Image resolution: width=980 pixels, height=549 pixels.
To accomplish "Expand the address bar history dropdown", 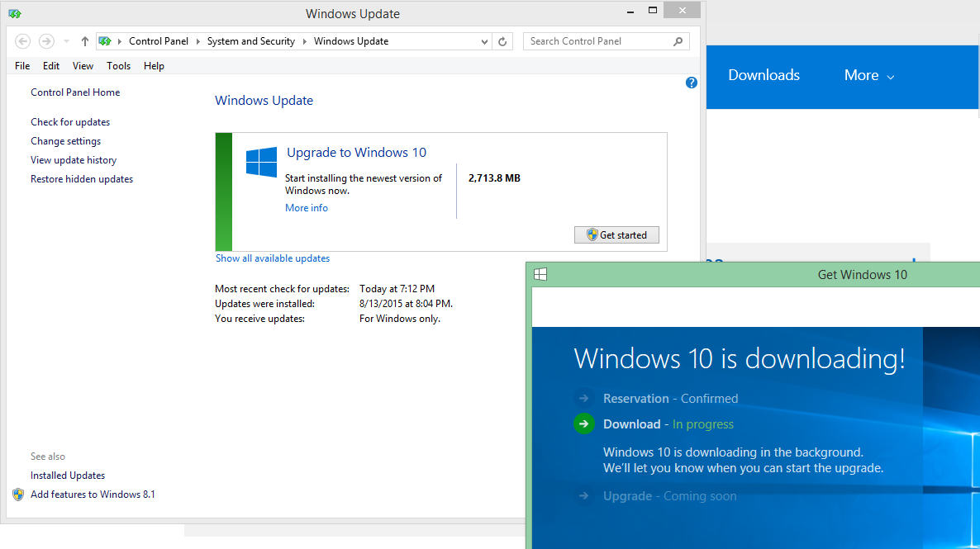I will 484,41.
